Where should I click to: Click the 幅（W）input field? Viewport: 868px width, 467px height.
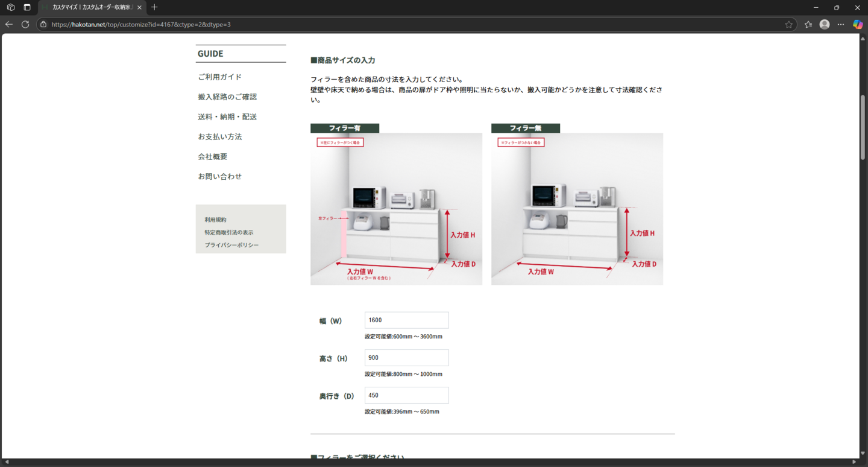406,320
